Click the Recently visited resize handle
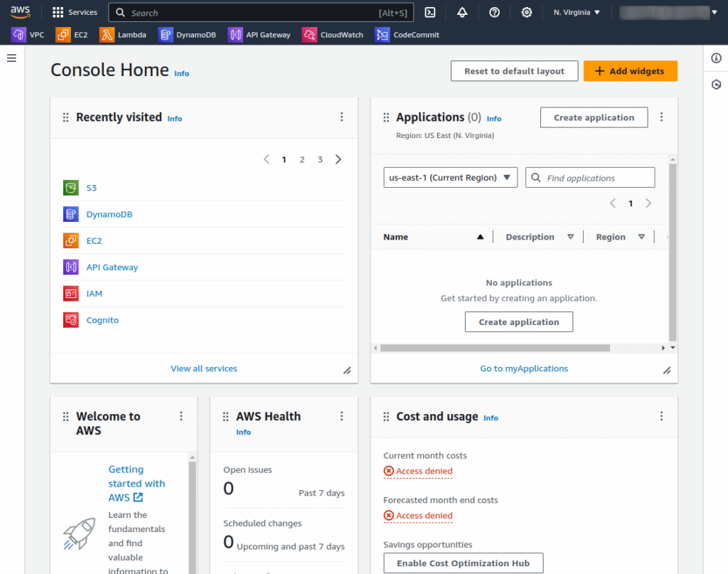 click(347, 371)
